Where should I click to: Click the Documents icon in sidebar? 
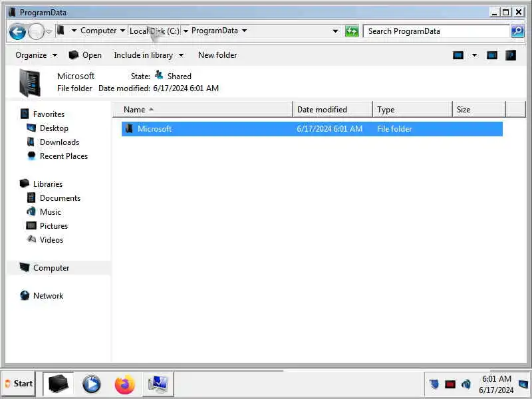pyautogui.click(x=31, y=198)
